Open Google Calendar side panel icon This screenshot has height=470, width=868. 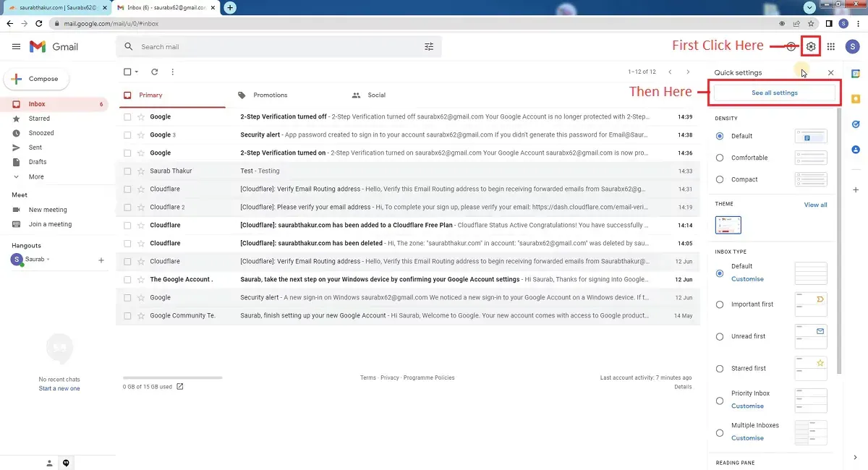pyautogui.click(x=856, y=73)
